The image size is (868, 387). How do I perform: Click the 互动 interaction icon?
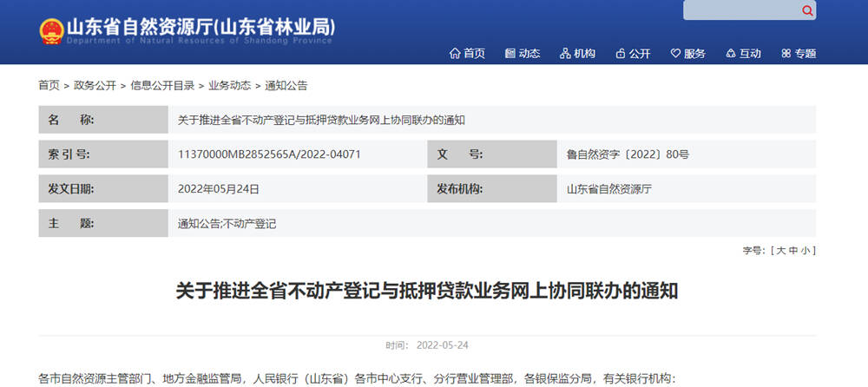(x=731, y=54)
